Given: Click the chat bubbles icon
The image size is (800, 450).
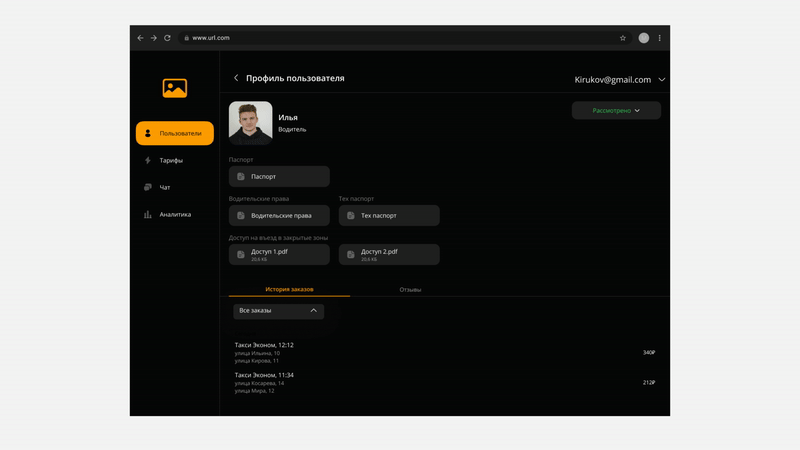Looking at the screenshot, I should point(148,187).
